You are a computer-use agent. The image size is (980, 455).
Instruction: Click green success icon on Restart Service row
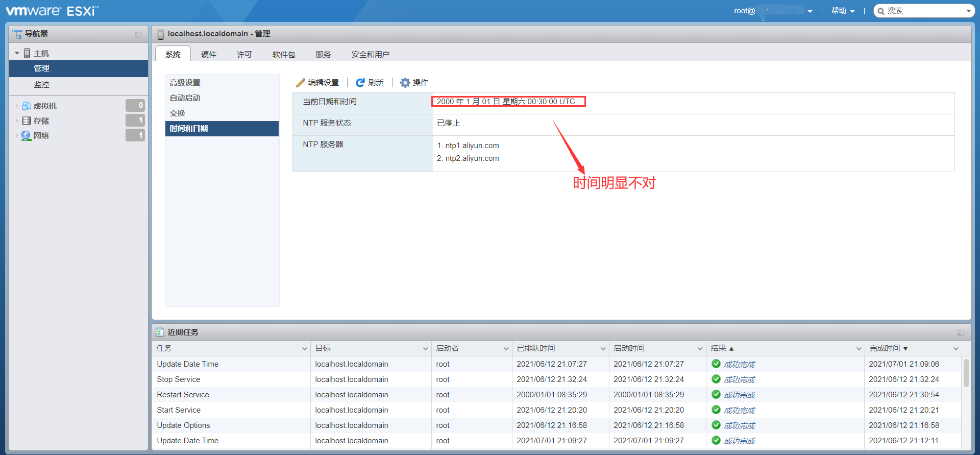(x=716, y=394)
